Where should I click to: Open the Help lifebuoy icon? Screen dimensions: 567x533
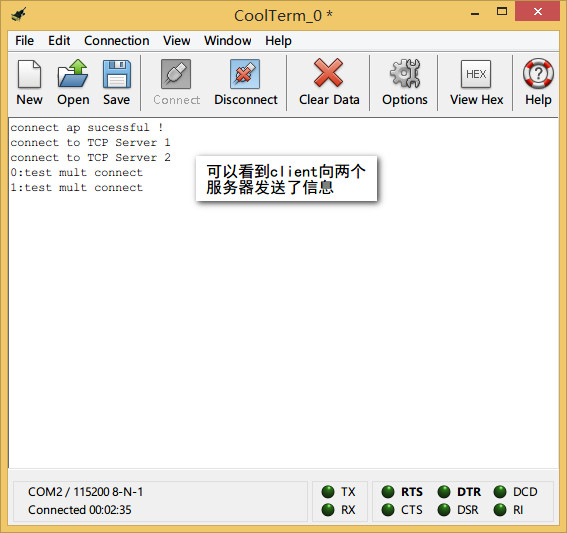pos(538,73)
